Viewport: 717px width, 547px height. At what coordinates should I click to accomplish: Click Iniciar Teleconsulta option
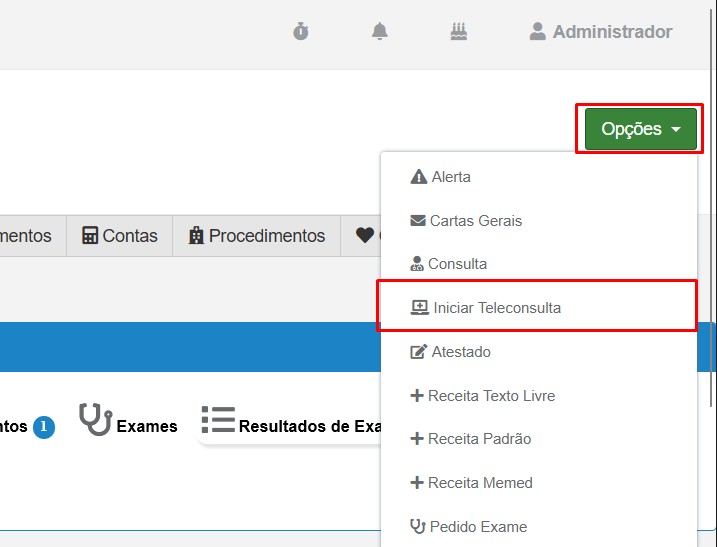(496, 308)
